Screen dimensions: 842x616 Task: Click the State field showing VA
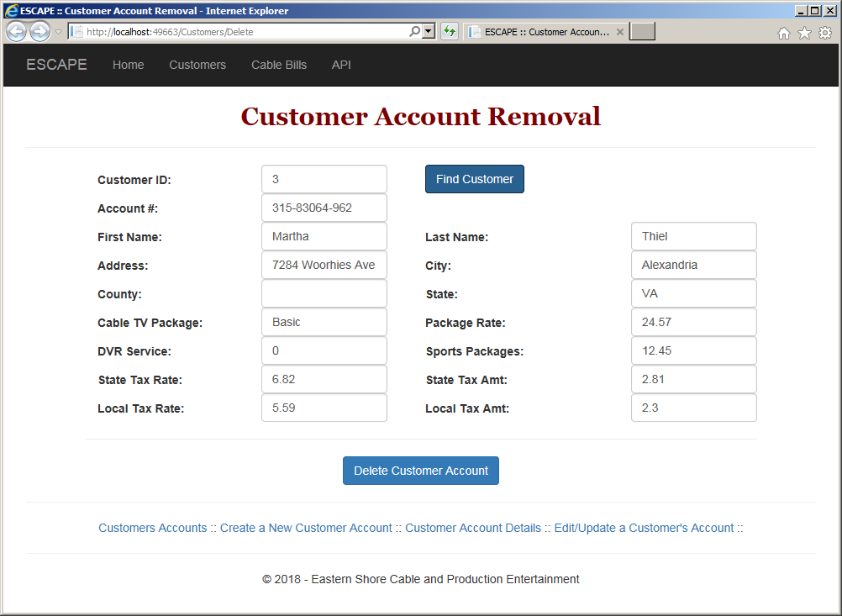tap(694, 293)
